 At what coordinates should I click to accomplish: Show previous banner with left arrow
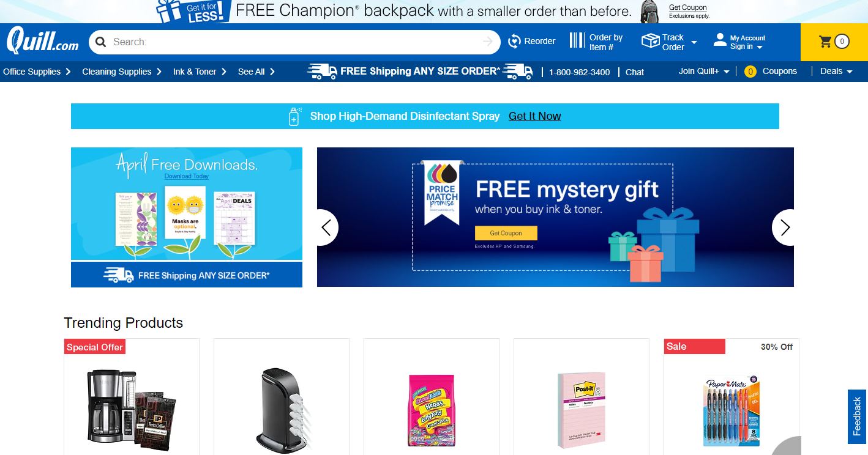click(327, 227)
